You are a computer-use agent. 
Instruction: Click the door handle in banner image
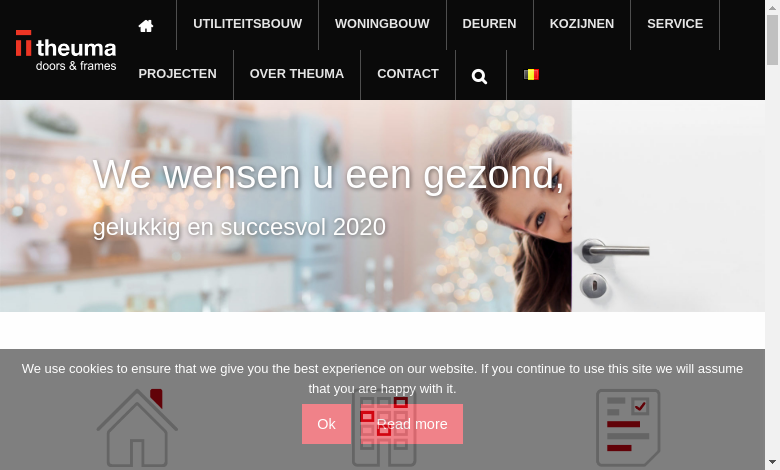pyautogui.click(x=615, y=251)
